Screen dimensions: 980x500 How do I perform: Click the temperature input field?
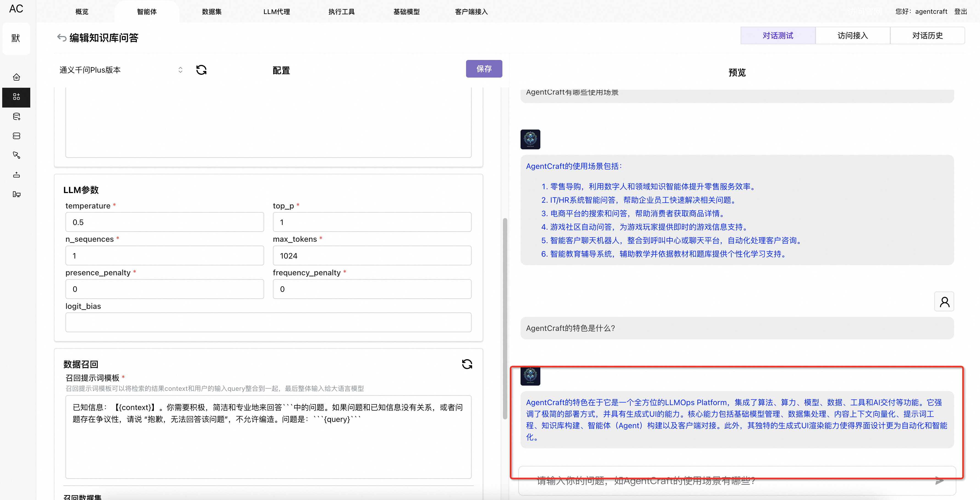(164, 222)
